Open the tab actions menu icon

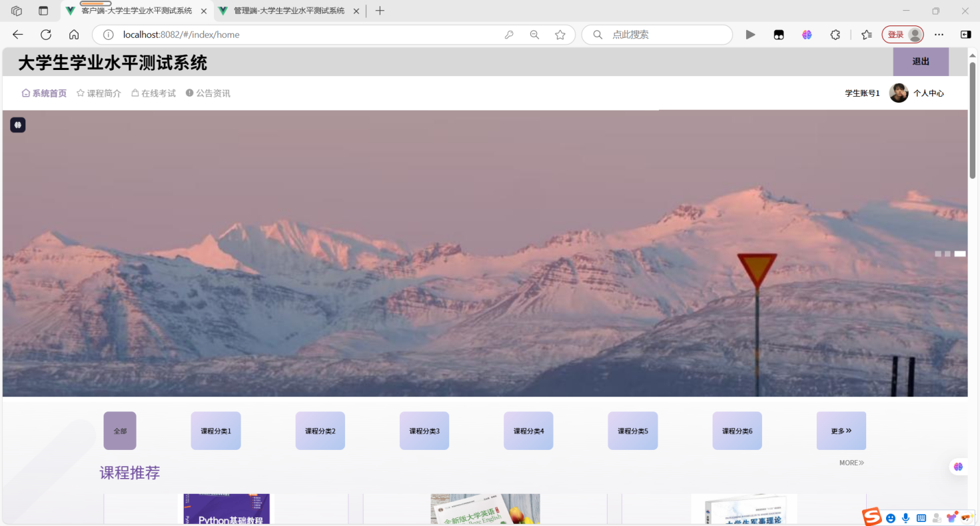coord(43,11)
